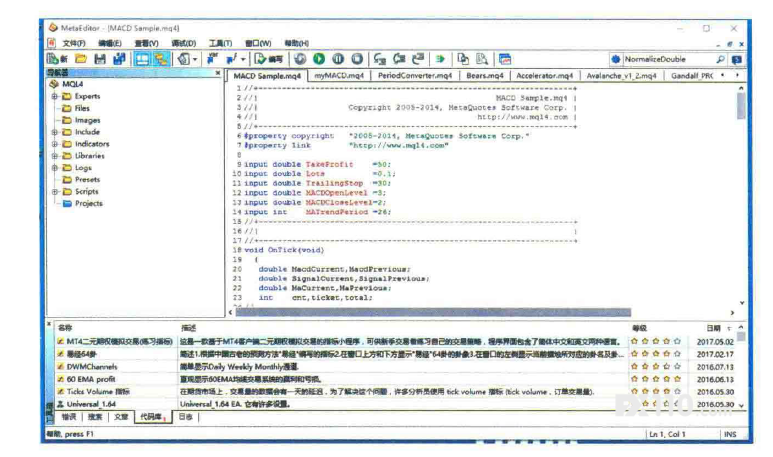Viewport: 773px width, 457px height.
Task: Click the NormalizeDouble search field
Action: [x=668, y=59]
